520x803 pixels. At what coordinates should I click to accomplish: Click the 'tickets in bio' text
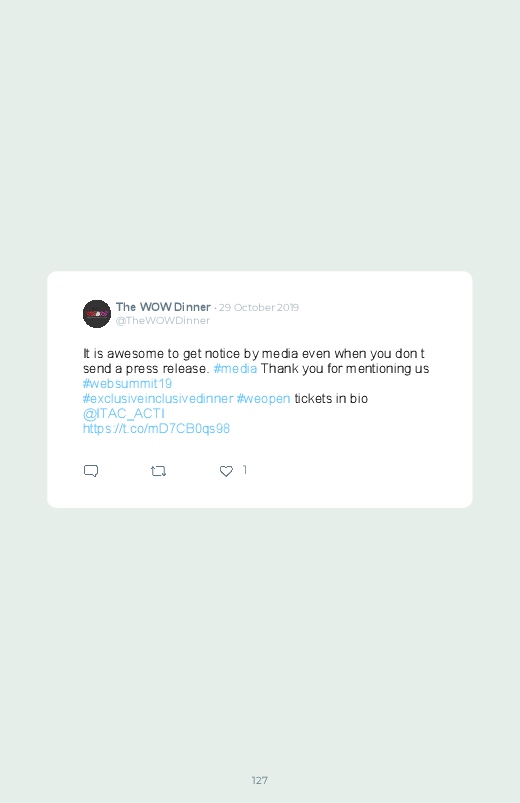click(x=331, y=398)
